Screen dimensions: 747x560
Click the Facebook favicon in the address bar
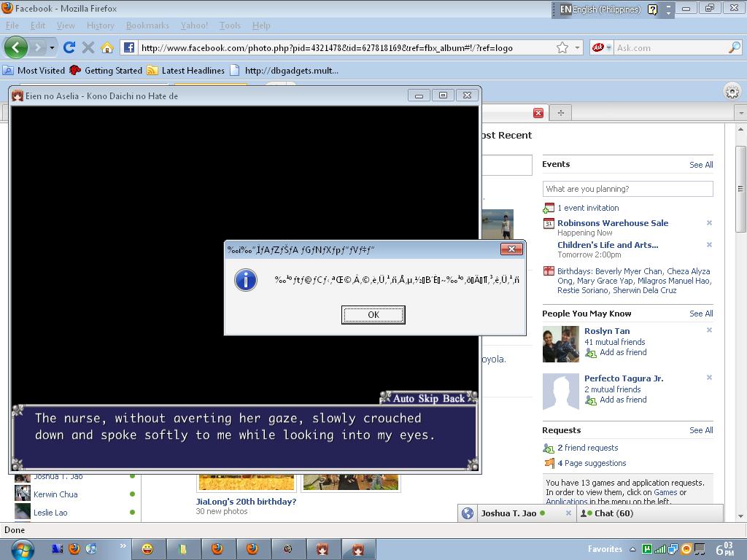(128, 47)
